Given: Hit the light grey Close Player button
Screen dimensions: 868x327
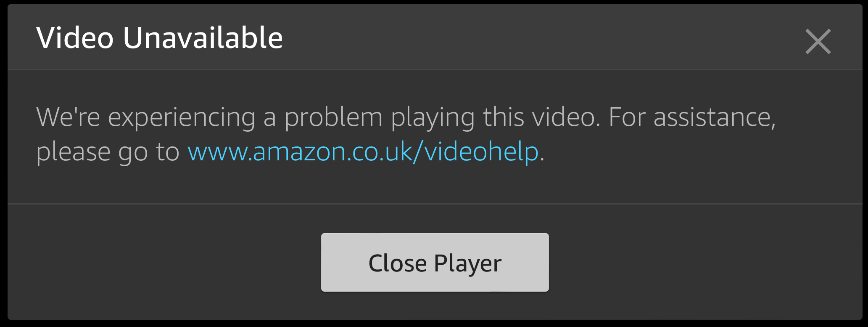Looking at the screenshot, I should 435,262.
